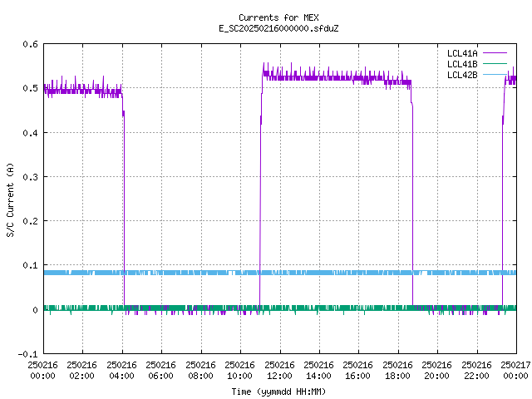Click the y-axis tick value 0.1
The width and height of the screenshot is (532, 399).
pos(30,265)
